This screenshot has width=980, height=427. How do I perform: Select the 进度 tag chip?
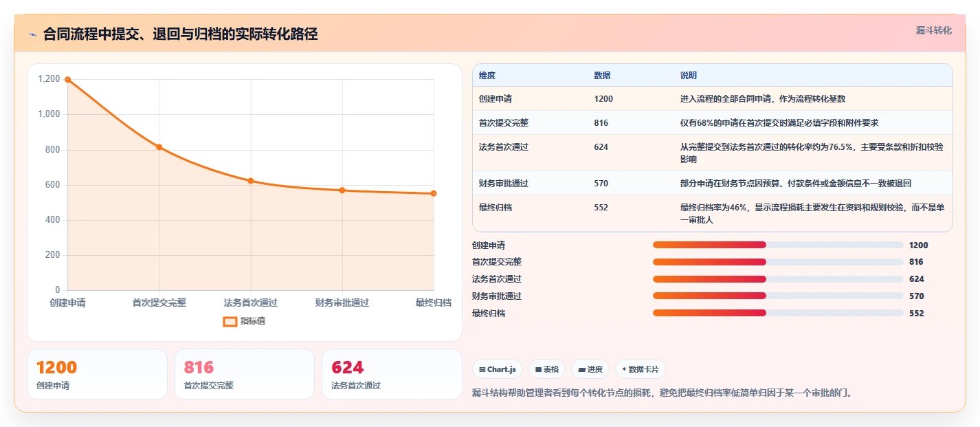[x=590, y=369]
